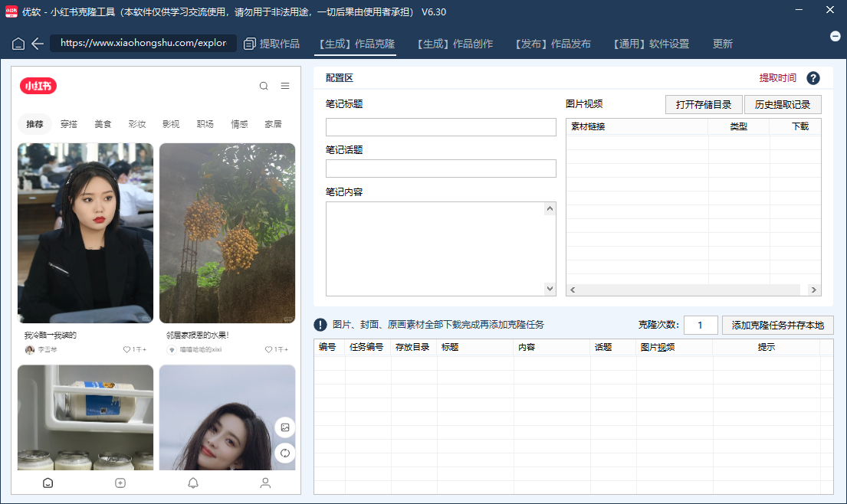Click the 笔记标题 input field
The width and height of the screenshot is (847, 504).
point(441,126)
